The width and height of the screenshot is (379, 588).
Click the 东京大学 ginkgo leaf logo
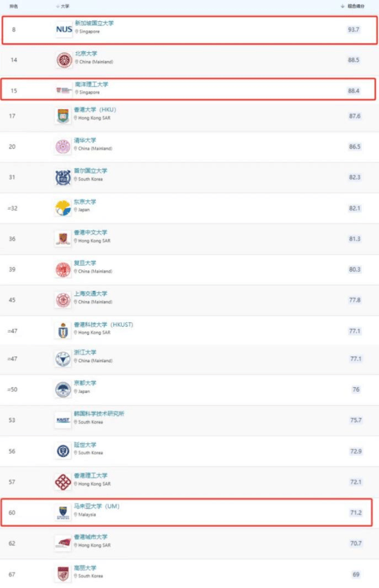[x=64, y=208]
